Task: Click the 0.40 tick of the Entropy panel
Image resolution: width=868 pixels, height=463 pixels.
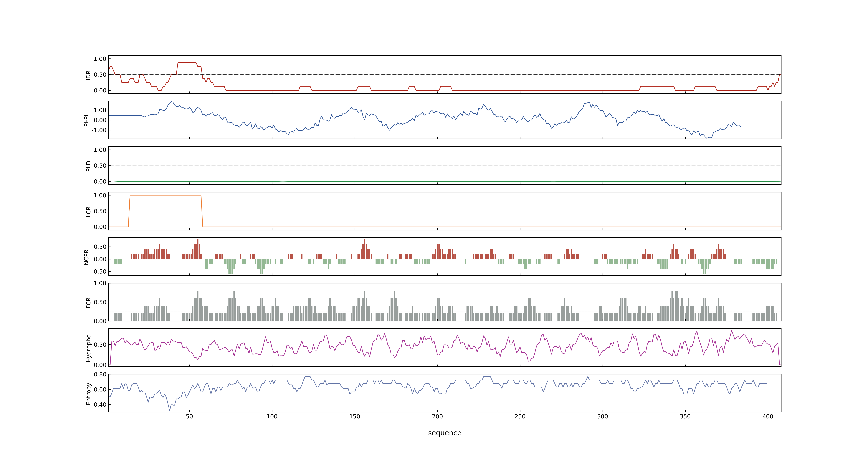Action: 100,405
